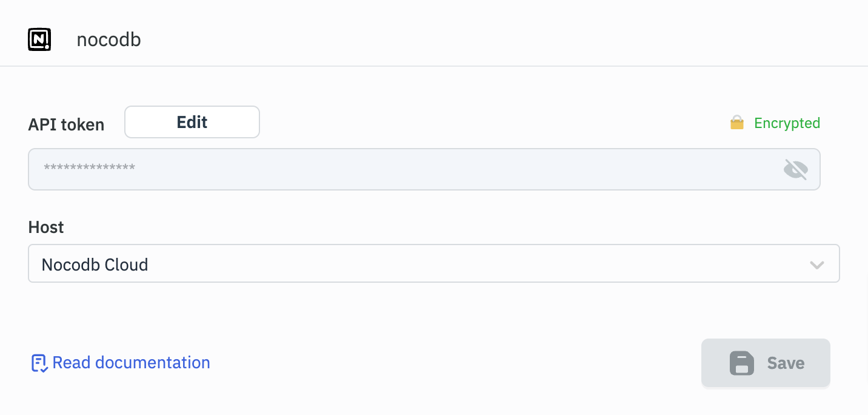
Task: Focus the API token input field
Action: tap(400, 169)
